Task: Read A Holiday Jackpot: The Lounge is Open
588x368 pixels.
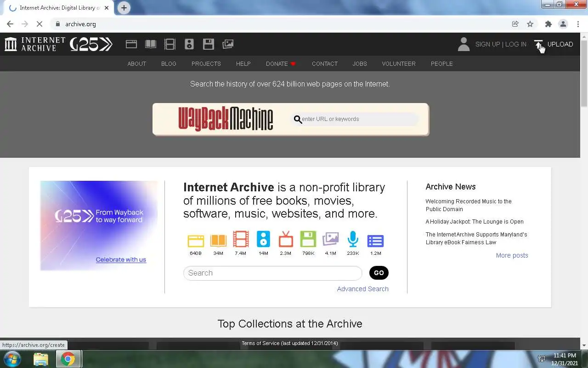Action: tap(475, 222)
